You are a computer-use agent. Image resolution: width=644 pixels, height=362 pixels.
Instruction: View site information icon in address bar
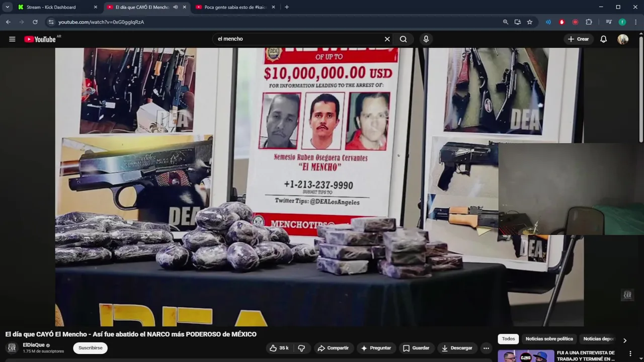click(51, 22)
